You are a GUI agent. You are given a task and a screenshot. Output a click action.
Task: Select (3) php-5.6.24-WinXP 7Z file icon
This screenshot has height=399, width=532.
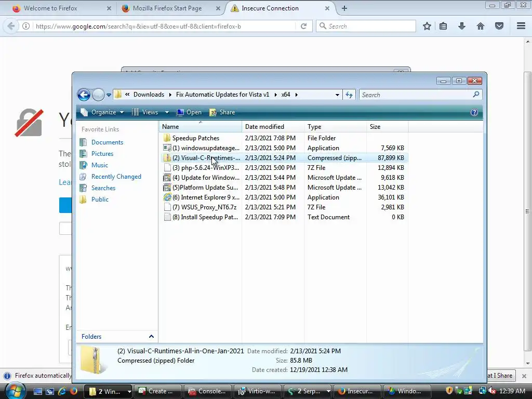click(x=167, y=168)
